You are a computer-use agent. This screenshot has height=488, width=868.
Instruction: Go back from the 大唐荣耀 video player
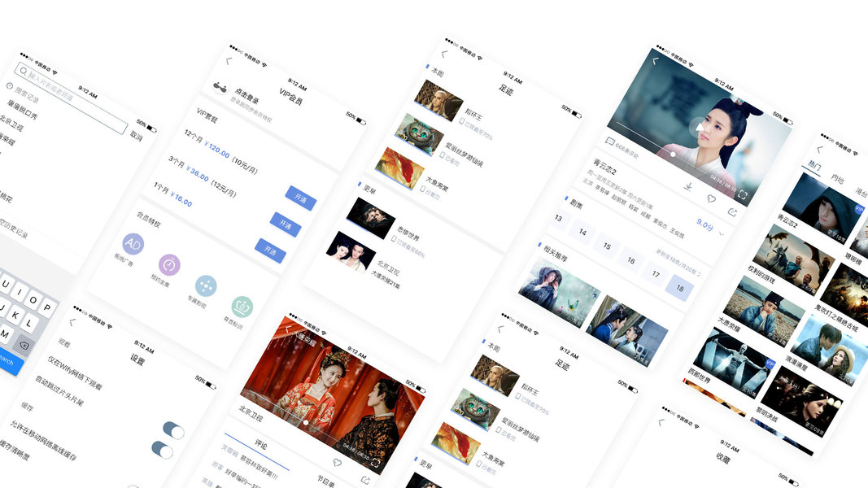pos(288,329)
